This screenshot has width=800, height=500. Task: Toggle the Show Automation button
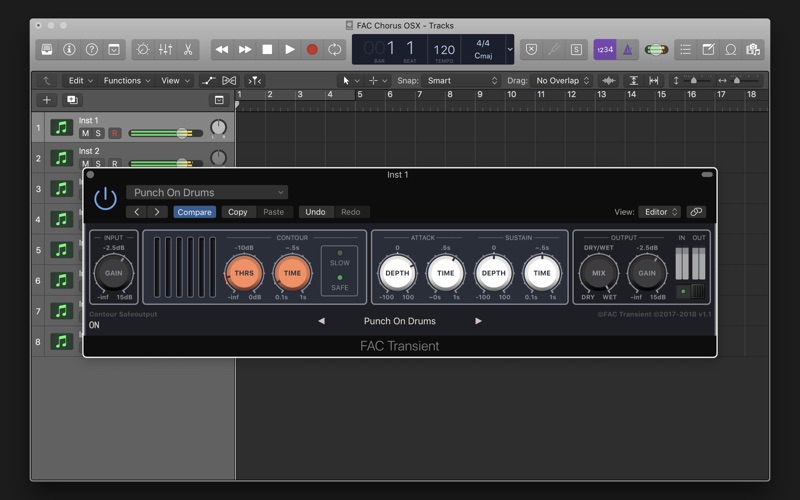[208, 81]
